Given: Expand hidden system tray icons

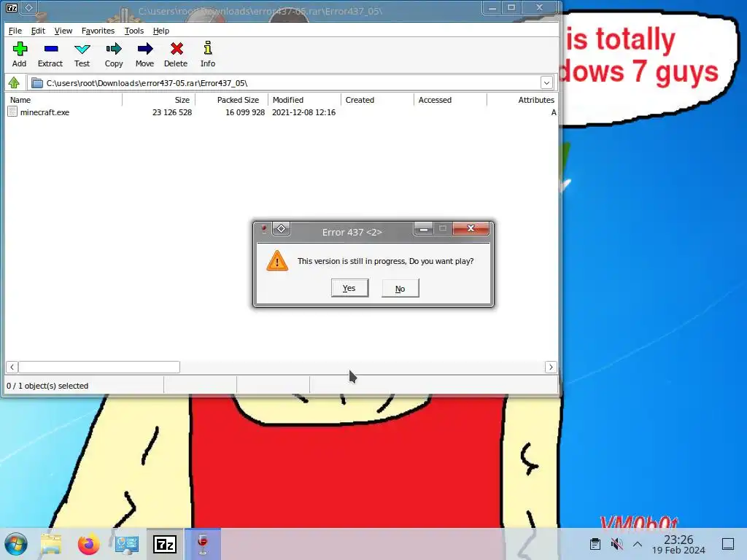Looking at the screenshot, I should (638, 544).
